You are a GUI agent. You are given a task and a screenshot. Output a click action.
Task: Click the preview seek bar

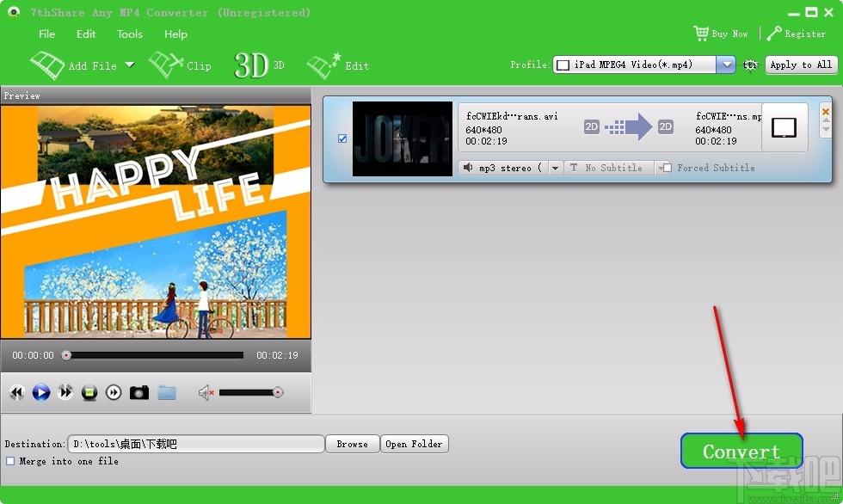[153, 355]
